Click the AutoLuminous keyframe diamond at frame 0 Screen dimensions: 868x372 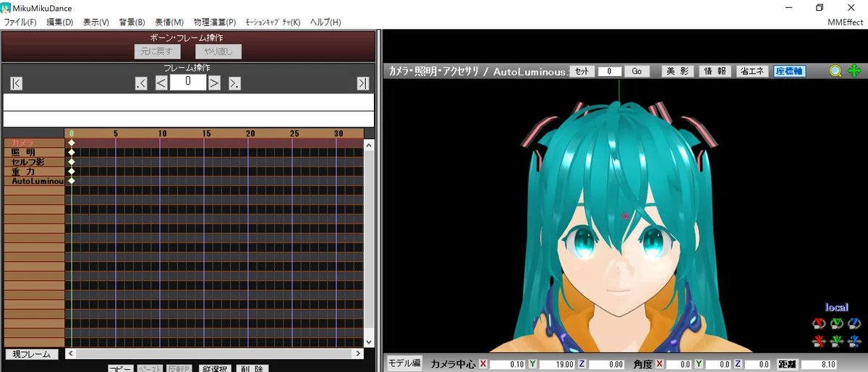(72, 181)
